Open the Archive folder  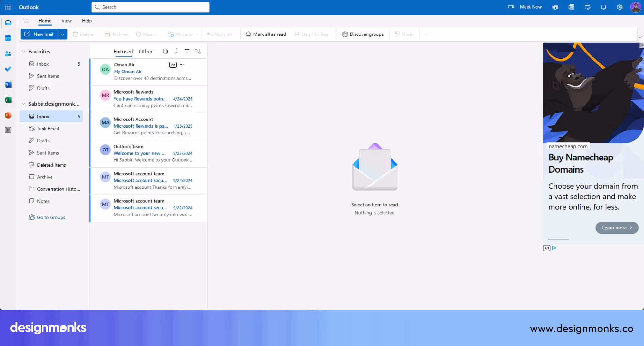(52, 177)
